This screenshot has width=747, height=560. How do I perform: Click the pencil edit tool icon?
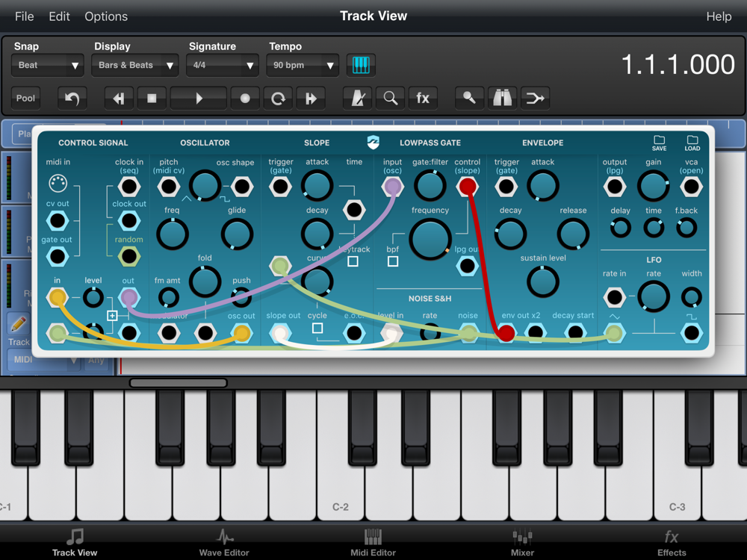(19, 324)
